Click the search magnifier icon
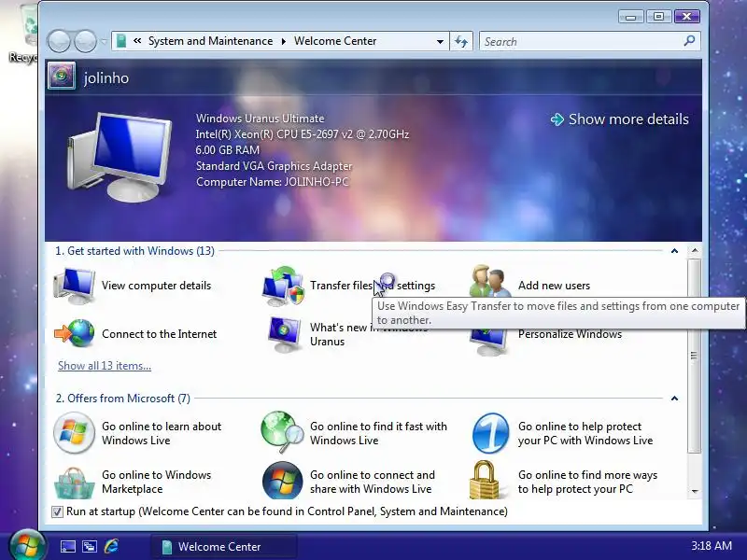This screenshot has height=560, width=747. click(x=689, y=41)
